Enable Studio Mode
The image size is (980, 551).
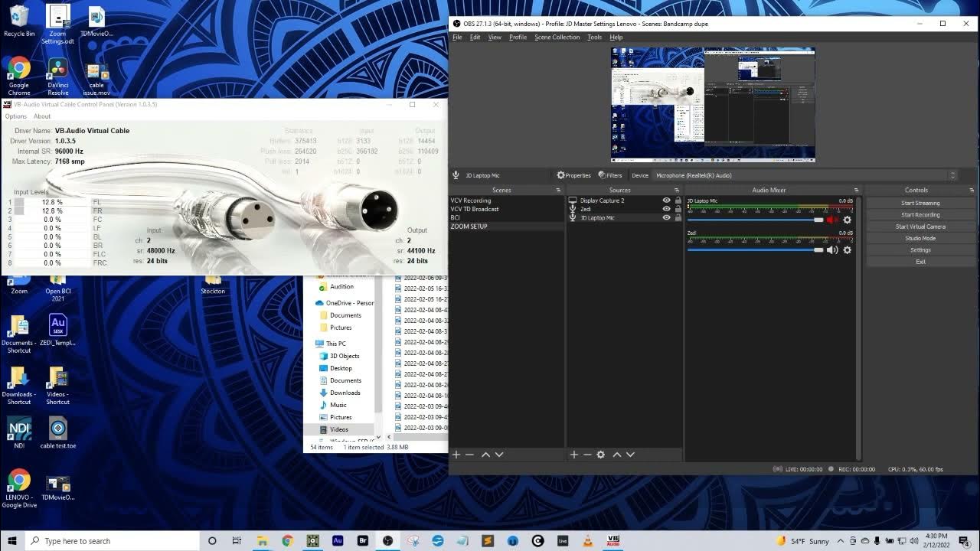tap(920, 238)
